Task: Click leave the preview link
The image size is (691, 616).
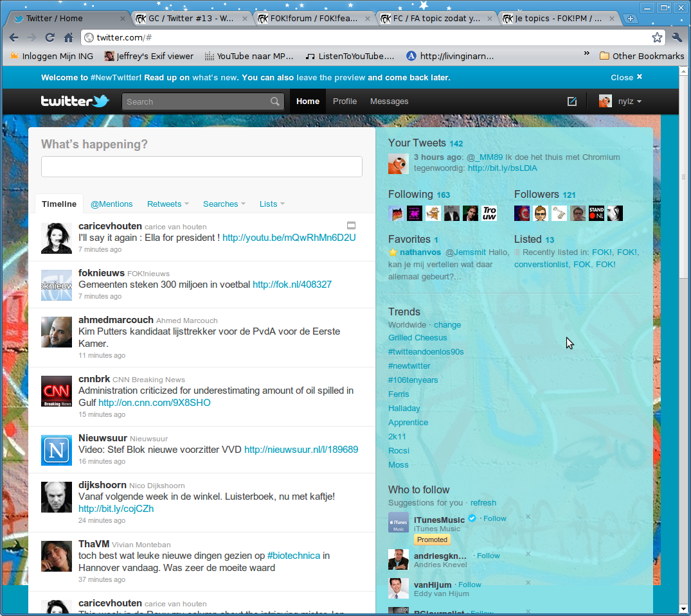Action: point(330,78)
